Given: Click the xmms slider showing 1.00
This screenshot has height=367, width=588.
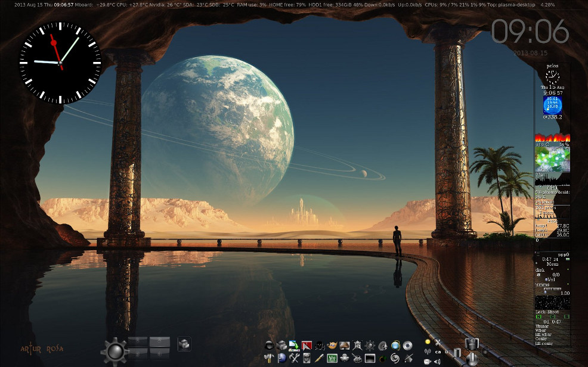Looking at the screenshot, I should [552, 291].
